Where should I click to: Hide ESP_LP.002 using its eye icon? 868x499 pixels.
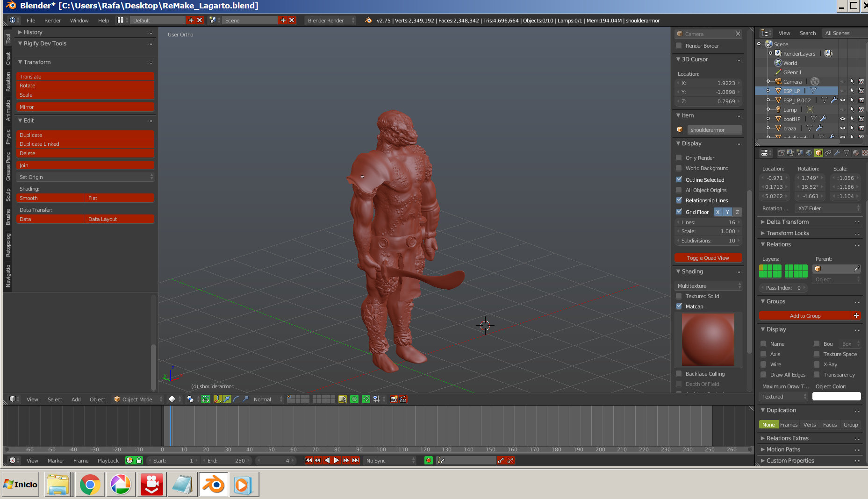(x=843, y=100)
